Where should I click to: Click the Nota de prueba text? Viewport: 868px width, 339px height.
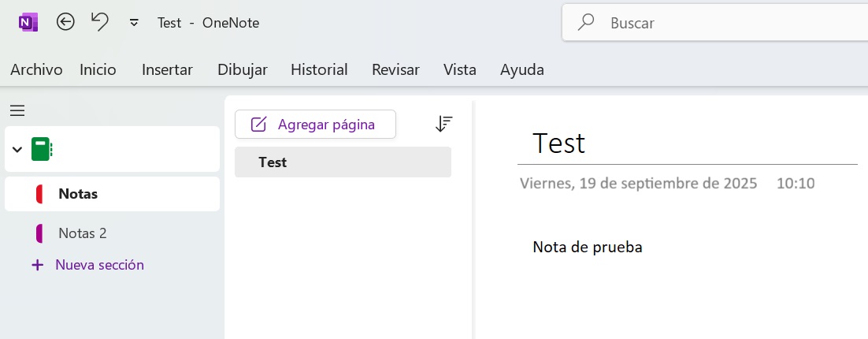pyautogui.click(x=588, y=247)
